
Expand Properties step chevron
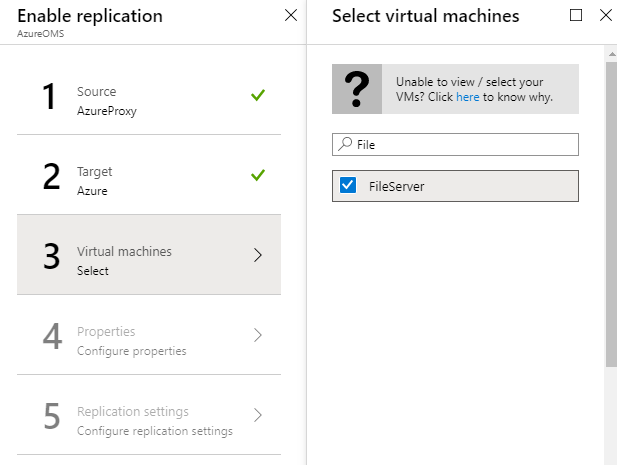(x=258, y=335)
